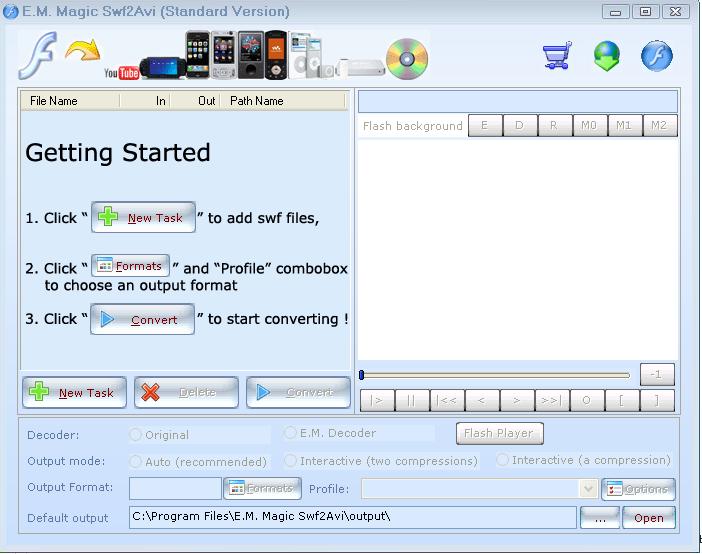Click the D flash background button
Viewport: 702px width, 554px height.
pos(520,125)
